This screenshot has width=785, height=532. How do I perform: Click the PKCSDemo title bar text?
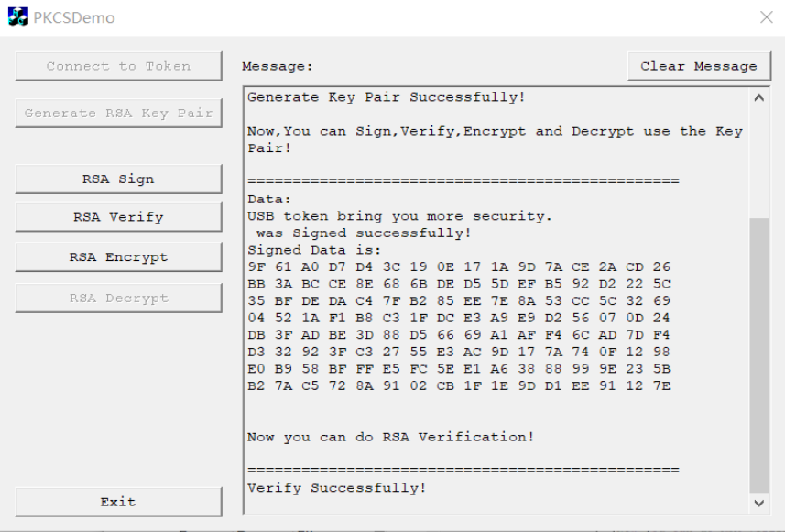click(74, 17)
